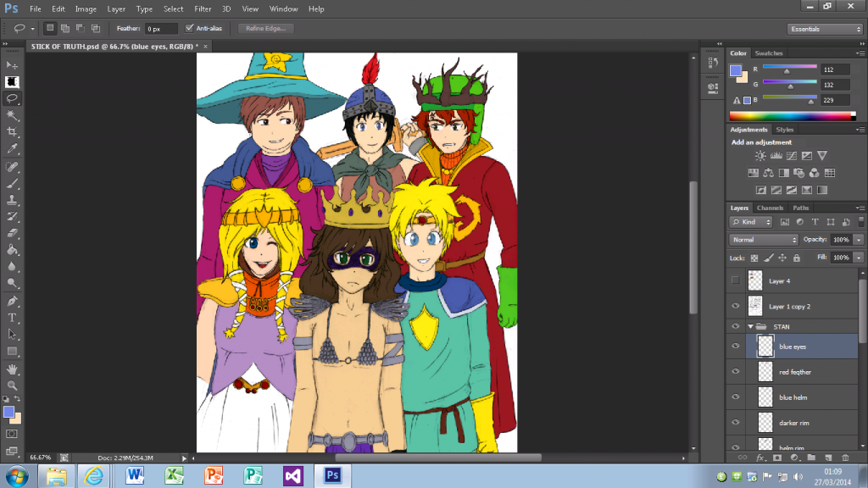Open the Opacity slider dropdown arrow
Image resolution: width=868 pixels, height=488 pixels.
[x=859, y=240]
